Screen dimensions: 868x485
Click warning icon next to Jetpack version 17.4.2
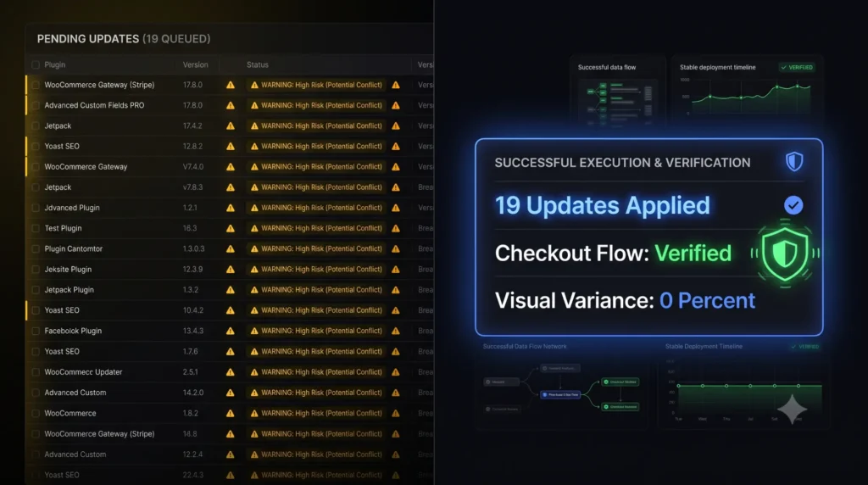point(231,125)
